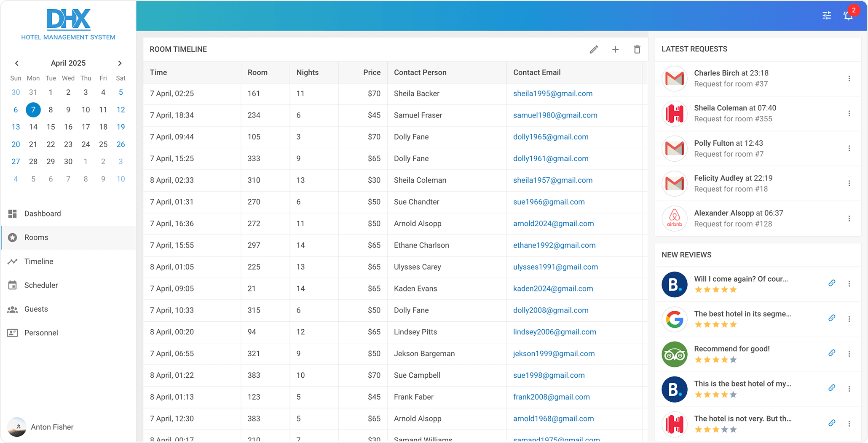This screenshot has height=443, width=868.
Task: Go to previous month in calendar
Action: coord(17,63)
